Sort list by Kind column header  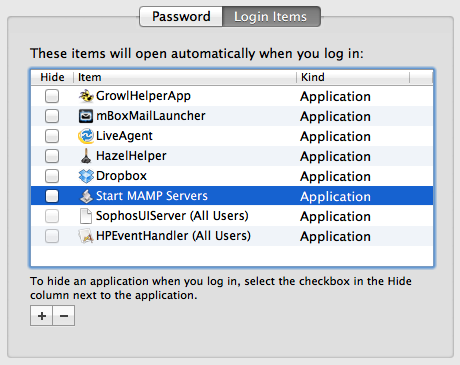[x=353, y=77]
